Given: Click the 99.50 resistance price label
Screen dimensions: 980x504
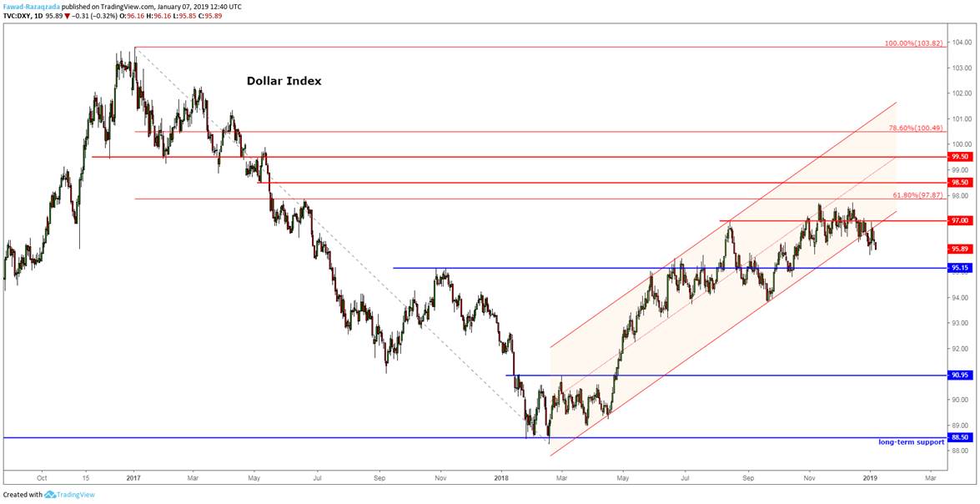Looking at the screenshot, I should (x=960, y=156).
